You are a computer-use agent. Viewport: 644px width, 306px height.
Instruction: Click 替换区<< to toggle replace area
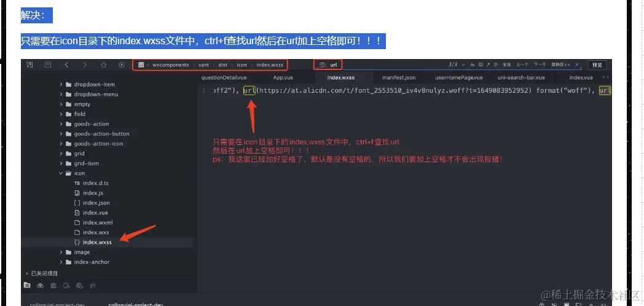click(560, 65)
